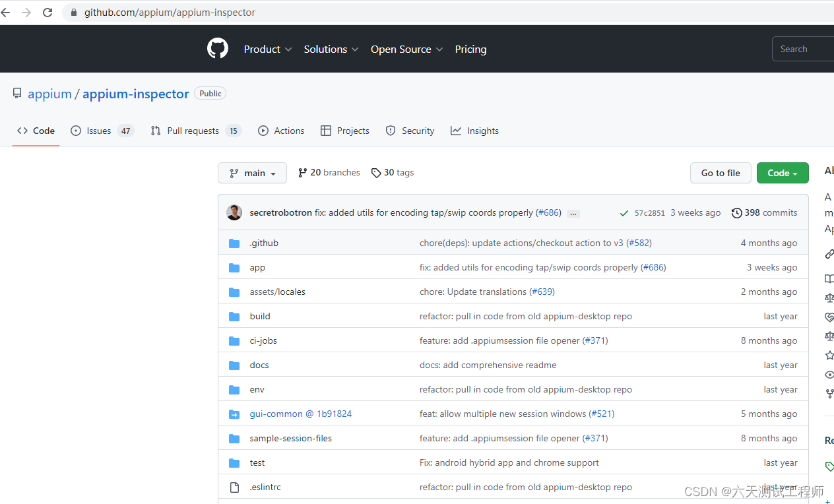Image resolution: width=834 pixels, height=504 pixels.
Task: Click the browser URL address bar
Action: [x=449, y=13]
